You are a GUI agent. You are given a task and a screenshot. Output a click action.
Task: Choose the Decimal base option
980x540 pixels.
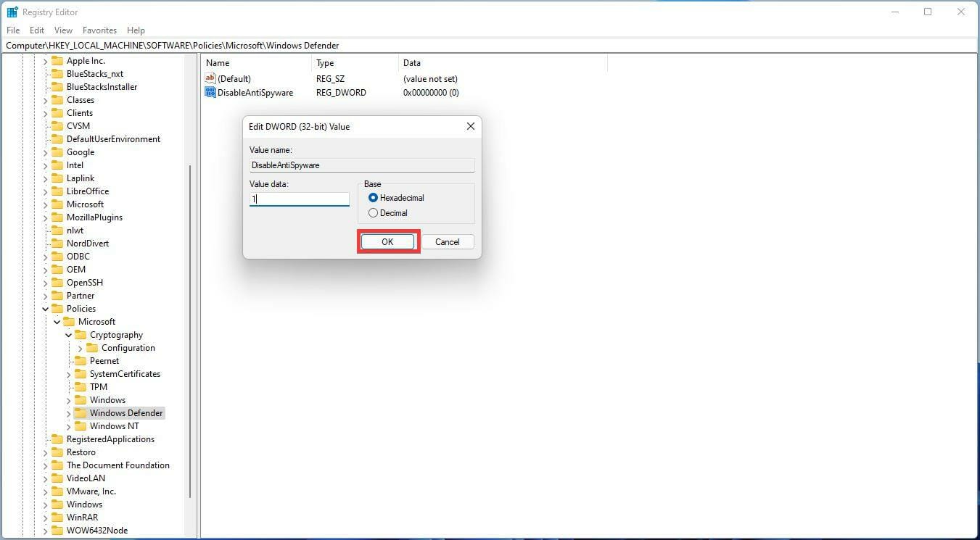pos(388,213)
